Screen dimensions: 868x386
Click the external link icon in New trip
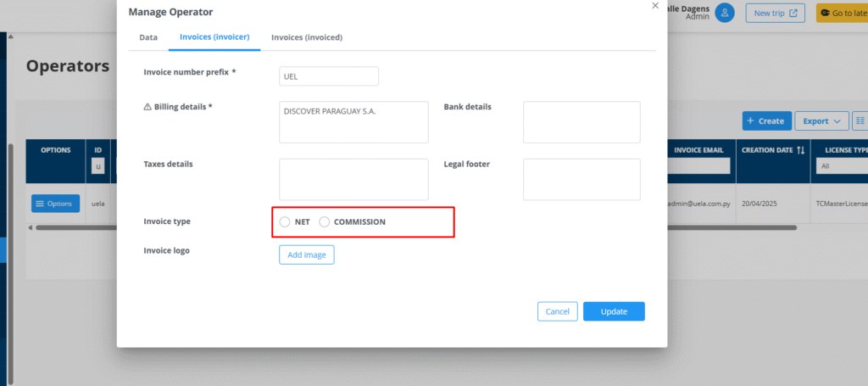pyautogui.click(x=793, y=13)
